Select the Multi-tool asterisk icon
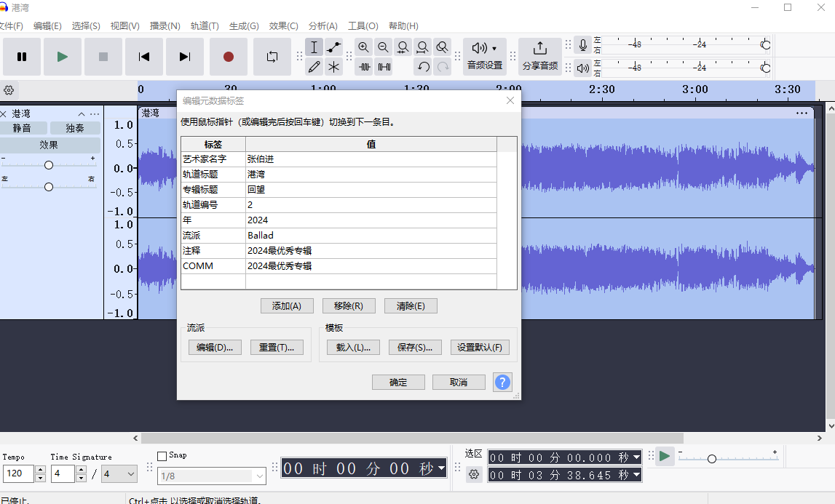The height and width of the screenshot is (504, 835). coord(334,66)
